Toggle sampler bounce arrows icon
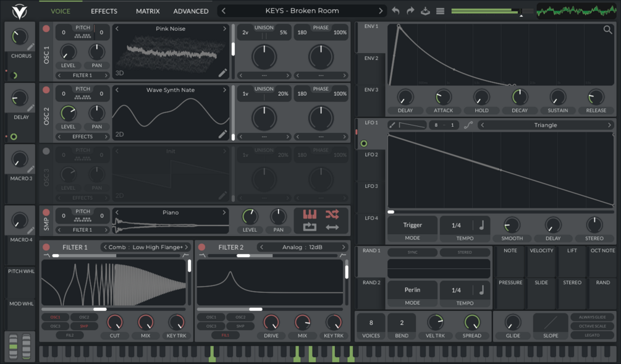This screenshot has height=364, width=621. (332, 227)
